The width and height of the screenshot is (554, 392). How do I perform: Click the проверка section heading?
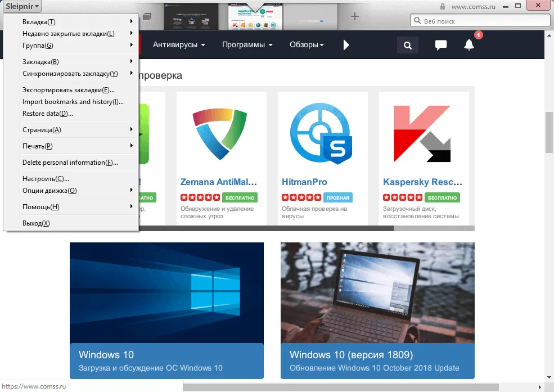[x=161, y=75]
